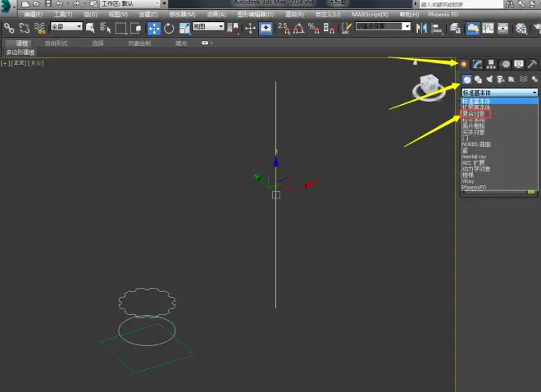Select 复合对象 in the category list
Viewport: 541px width, 392px height.
[x=475, y=113]
